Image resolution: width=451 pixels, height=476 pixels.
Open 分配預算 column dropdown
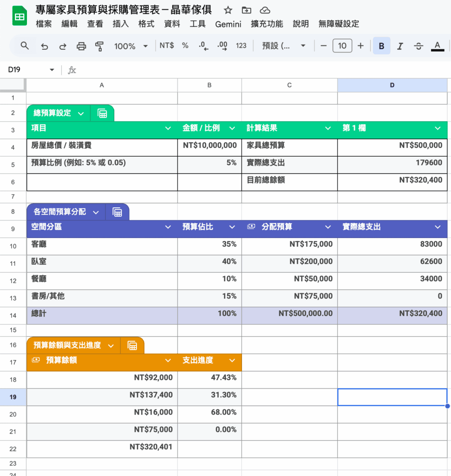click(328, 227)
